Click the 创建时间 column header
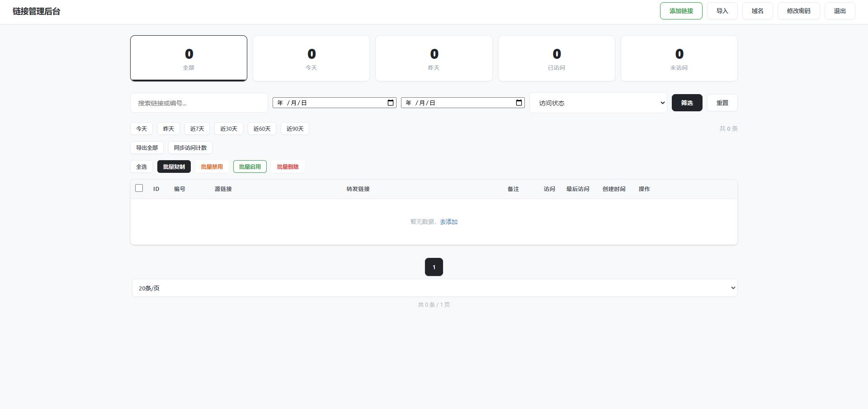 coord(614,189)
